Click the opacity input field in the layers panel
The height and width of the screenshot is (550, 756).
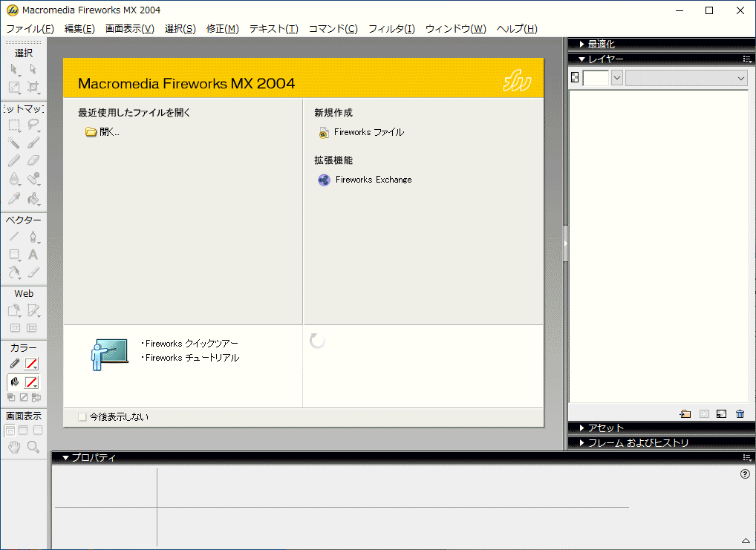click(596, 78)
